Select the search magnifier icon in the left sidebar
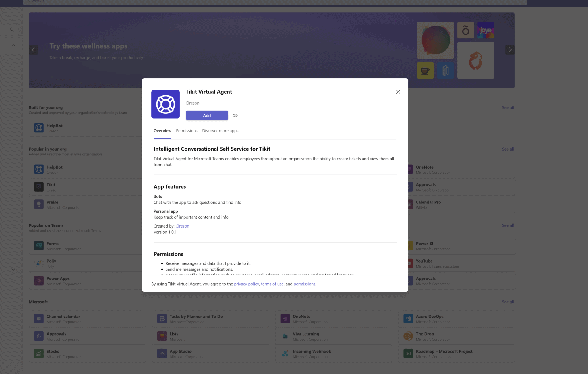588x374 pixels. point(12,29)
